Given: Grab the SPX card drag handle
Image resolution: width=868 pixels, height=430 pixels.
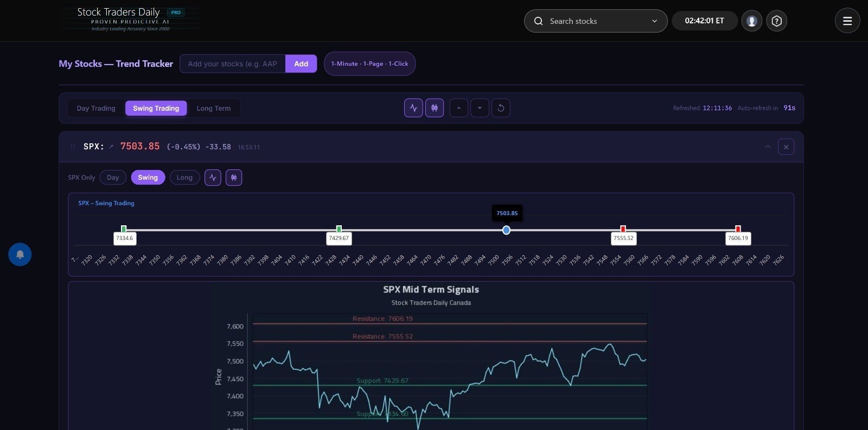Looking at the screenshot, I should pos(73,147).
